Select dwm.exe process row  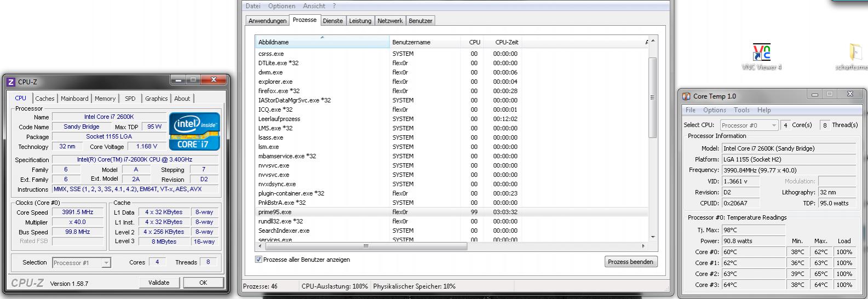coord(452,72)
